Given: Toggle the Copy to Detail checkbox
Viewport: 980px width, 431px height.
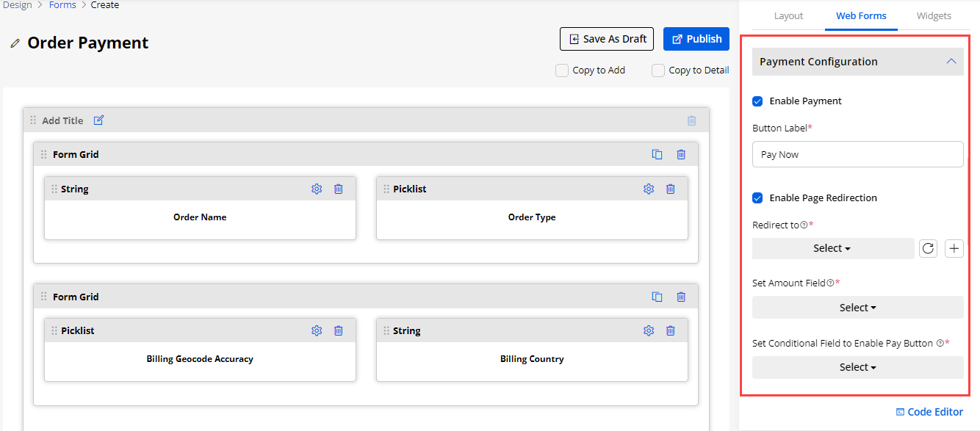Looking at the screenshot, I should (x=658, y=70).
